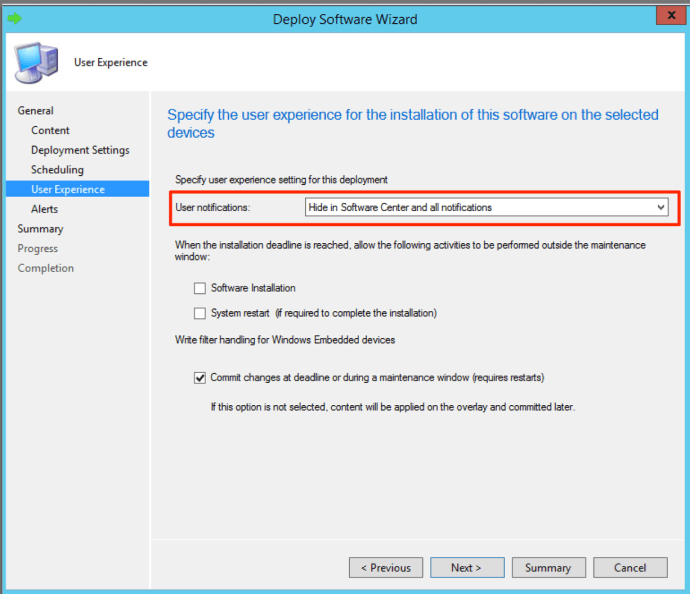Click 'Specify user experience setting for this deployment' text
The width and height of the screenshot is (690, 594).
coord(281,180)
